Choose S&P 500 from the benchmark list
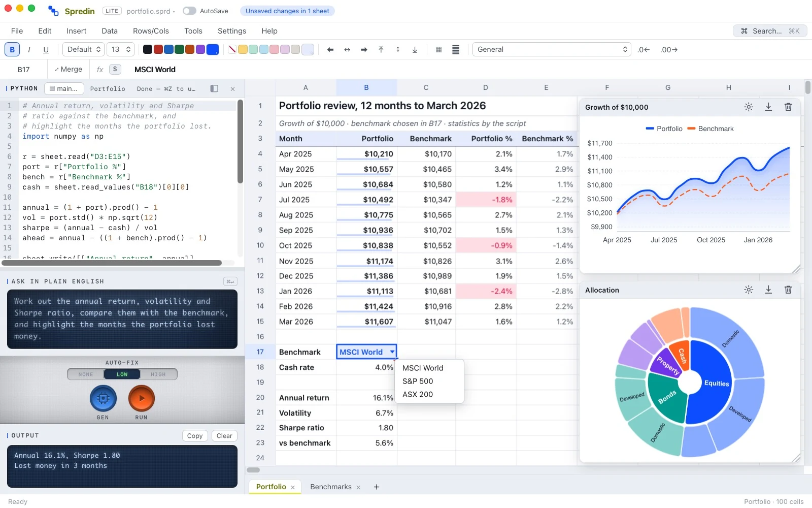812x508 pixels. [429, 381]
